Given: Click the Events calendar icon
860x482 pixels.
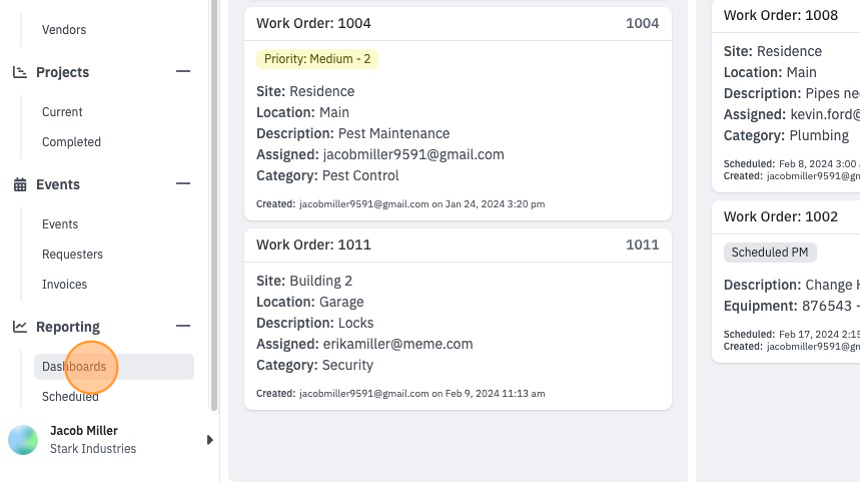Looking at the screenshot, I should 20,184.
